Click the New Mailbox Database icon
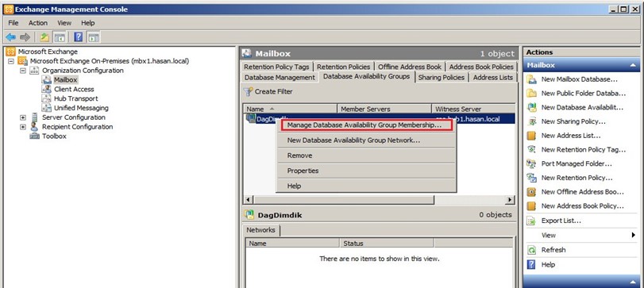This screenshot has height=288, width=644. pos(531,79)
